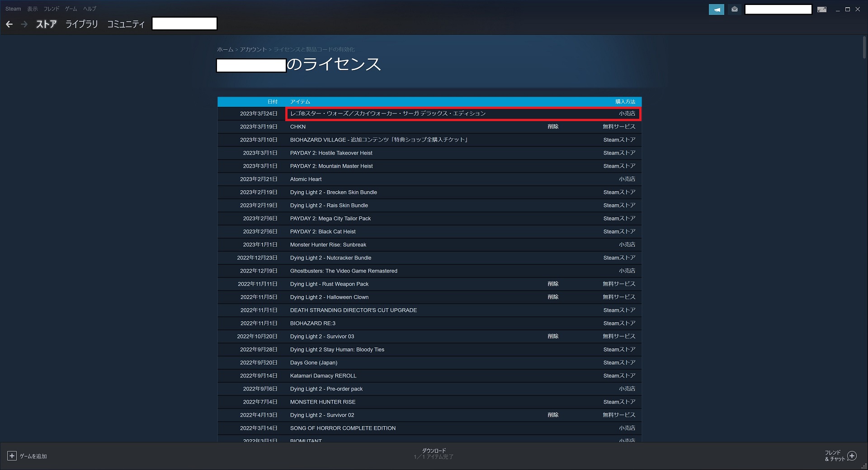Screen dimensions: 868x470
Task: Click 削除 for the CHKN license
Action: pos(553,127)
